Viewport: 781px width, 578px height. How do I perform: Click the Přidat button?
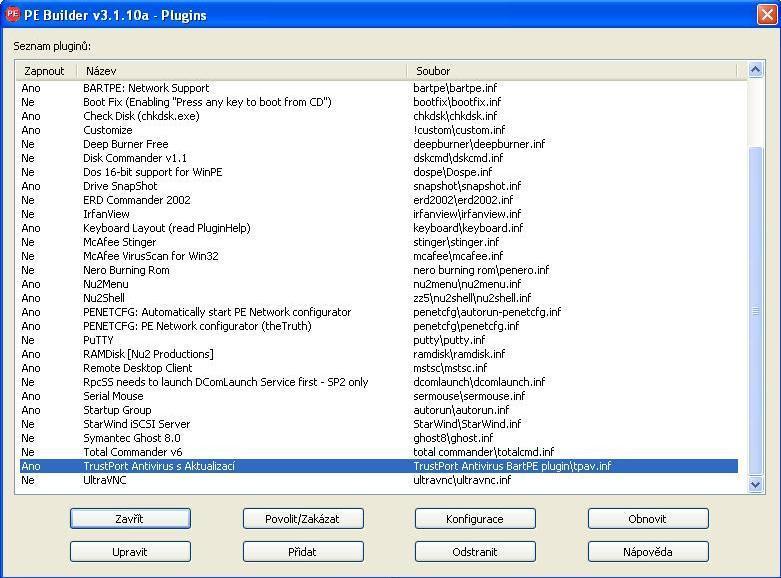point(303,552)
